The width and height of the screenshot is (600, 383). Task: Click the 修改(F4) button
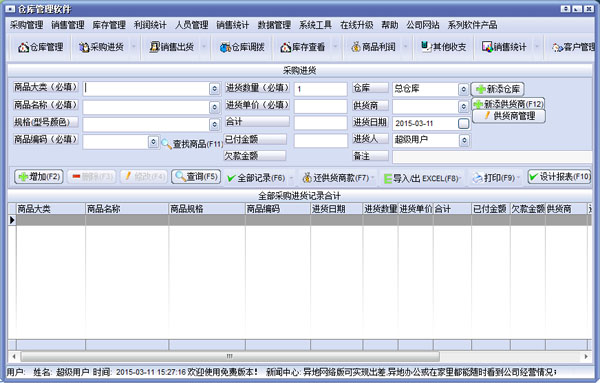pos(144,177)
